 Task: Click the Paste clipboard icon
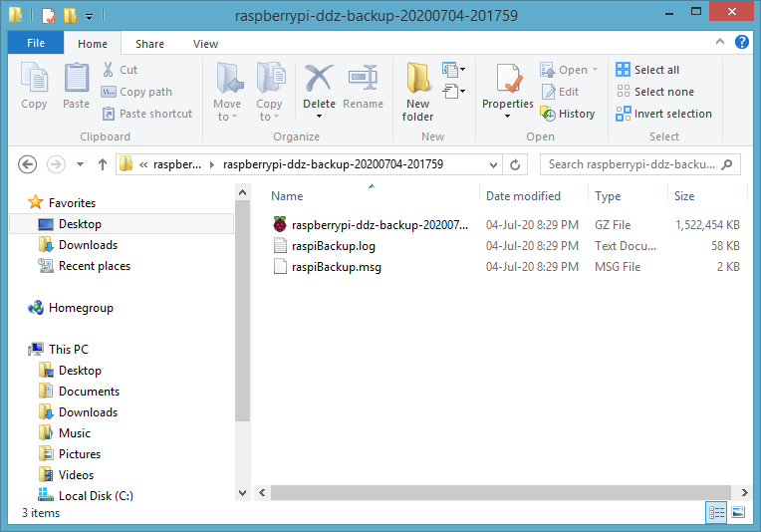76,78
